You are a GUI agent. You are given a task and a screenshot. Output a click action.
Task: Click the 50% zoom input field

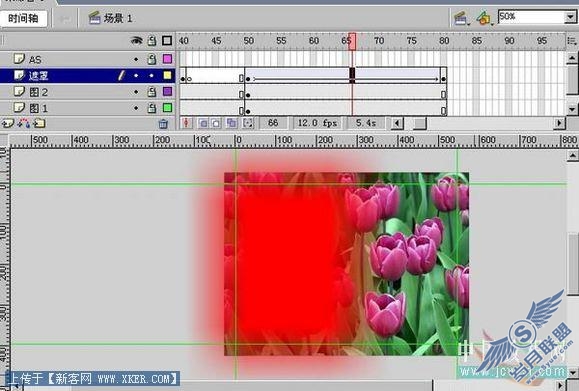point(531,17)
